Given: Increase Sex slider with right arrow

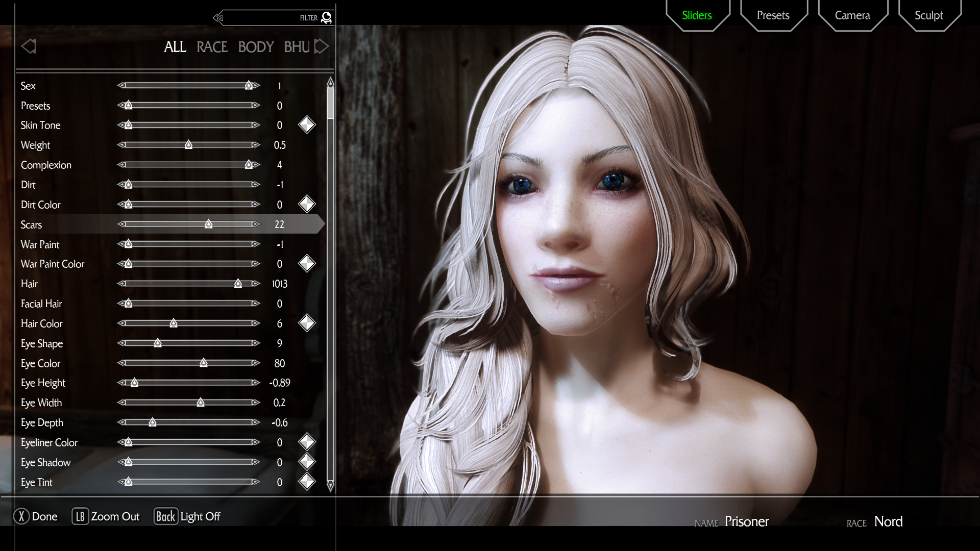Looking at the screenshot, I should coord(256,85).
